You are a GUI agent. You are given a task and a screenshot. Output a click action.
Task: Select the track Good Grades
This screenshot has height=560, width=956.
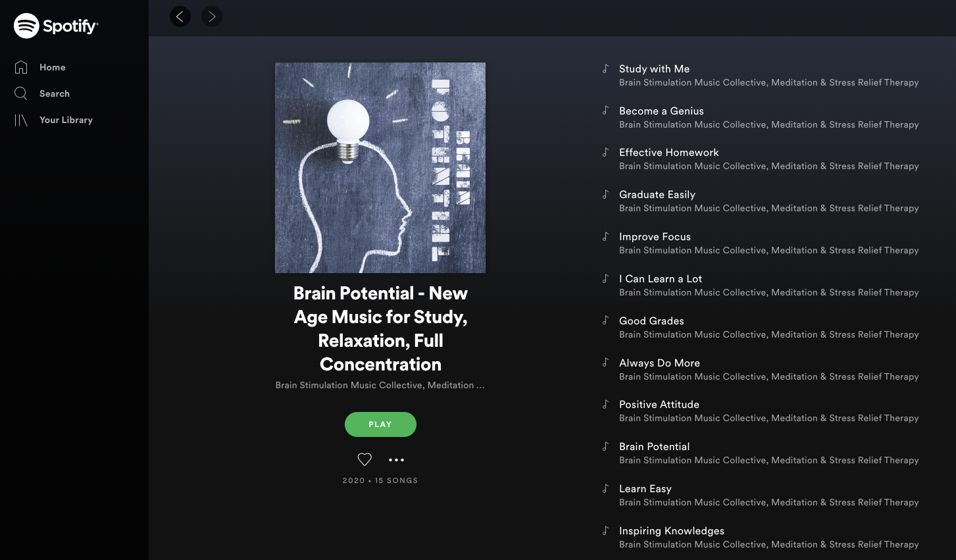point(651,320)
